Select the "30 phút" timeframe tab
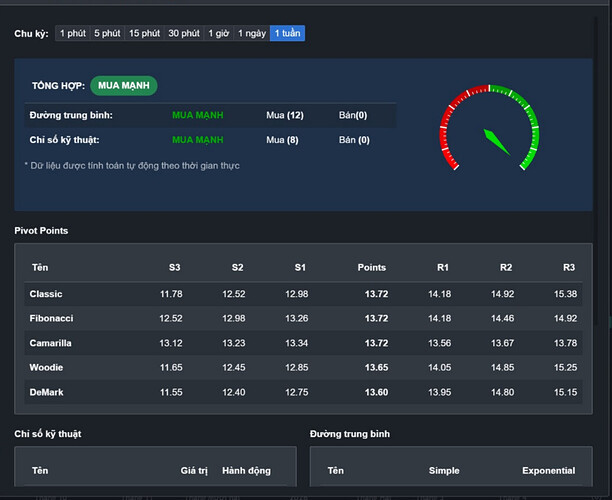612x500 pixels. [184, 33]
